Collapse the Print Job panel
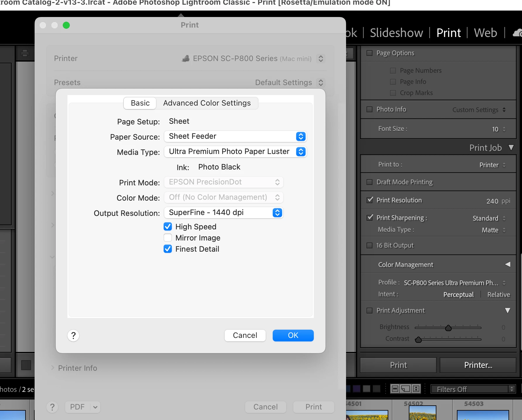This screenshot has width=522, height=420. [x=511, y=148]
